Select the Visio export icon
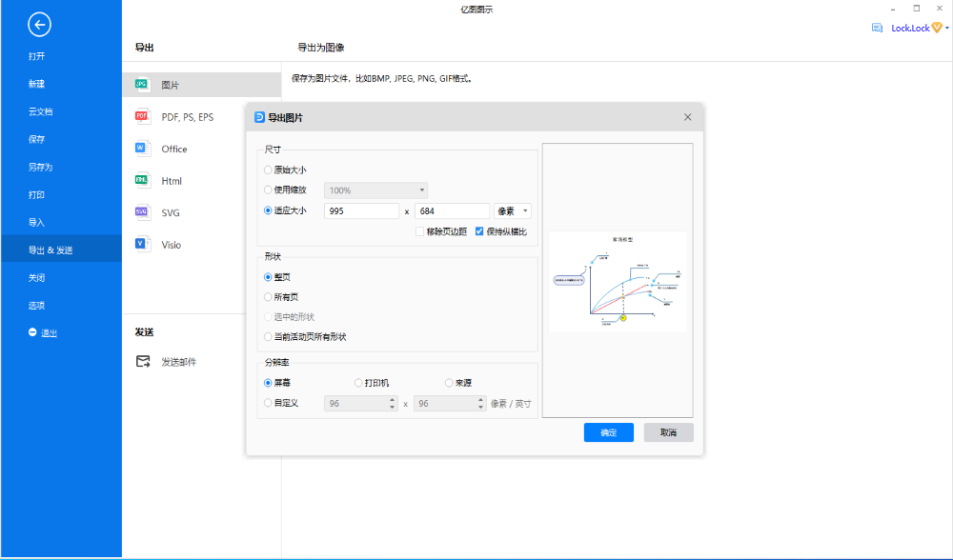This screenshot has width=953, height=560. pyautogui.click(x=142, y=244)
